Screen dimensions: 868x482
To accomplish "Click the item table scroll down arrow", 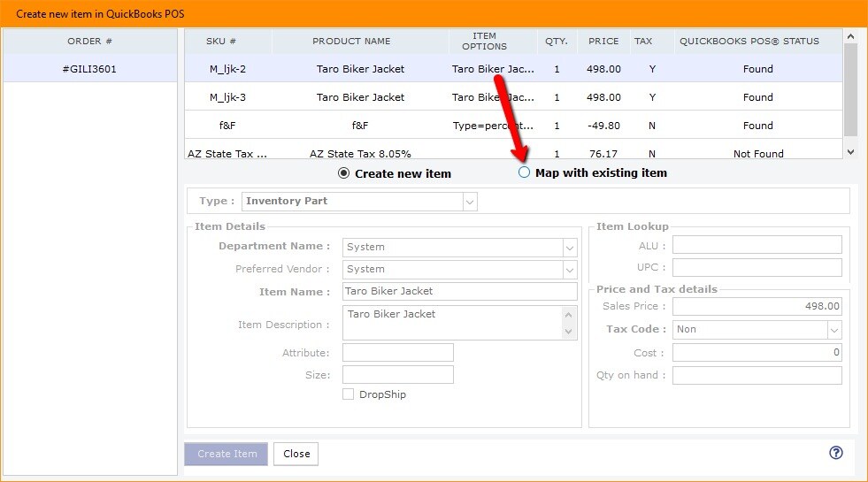I will tap(851, 152).
